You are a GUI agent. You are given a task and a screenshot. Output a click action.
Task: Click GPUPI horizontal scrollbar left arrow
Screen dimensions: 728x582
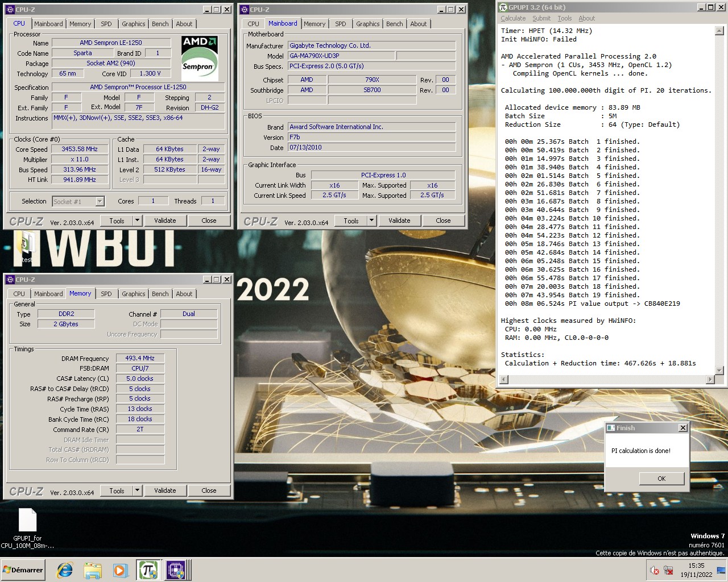click(503, 379)
